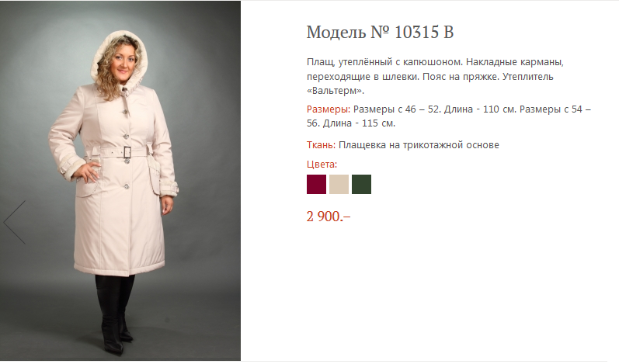This screenshot has width=619, height=364.
Task: Select the burgundy color swatch
Action: 316,184
